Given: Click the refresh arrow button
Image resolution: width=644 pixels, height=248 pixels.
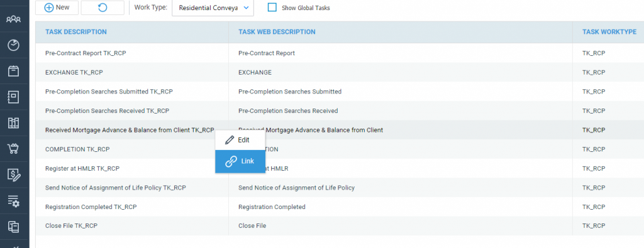Looking at the screenshot, I should tap(103, 8).
